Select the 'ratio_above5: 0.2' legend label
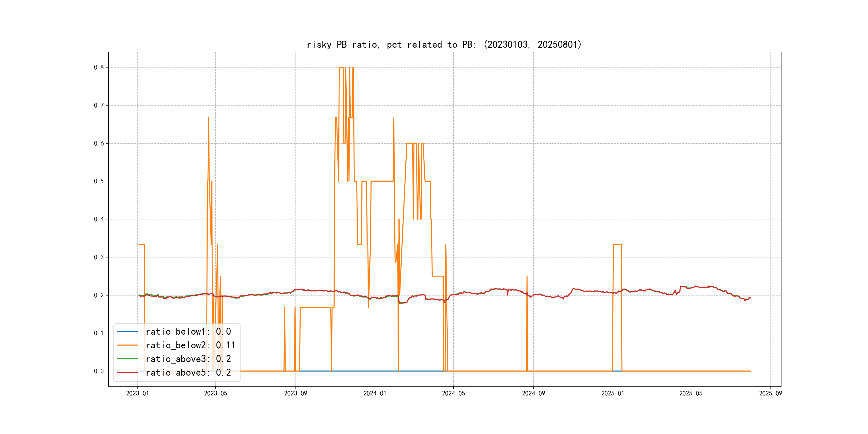This screenshot has width=868, height=434. coord(188,372)
